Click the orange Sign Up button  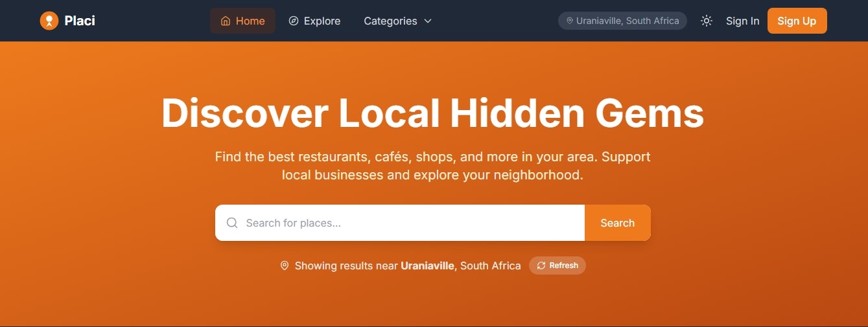(797, 21)
